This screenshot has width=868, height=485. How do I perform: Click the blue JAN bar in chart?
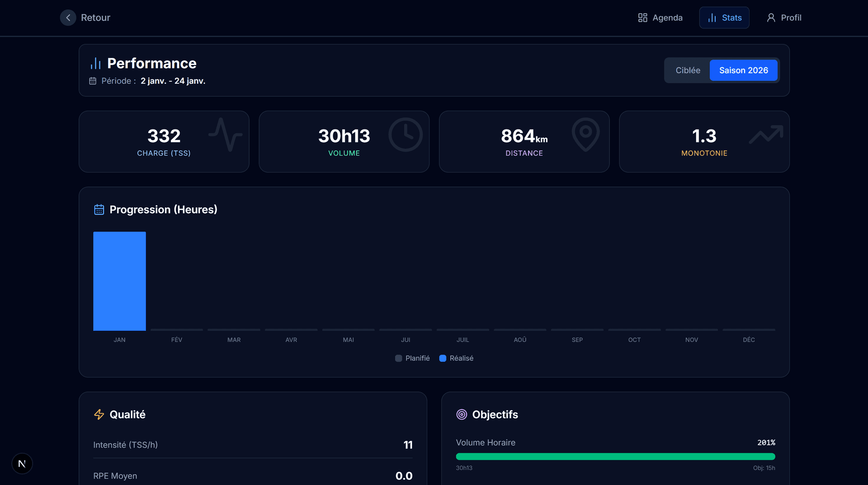point(119,281)
